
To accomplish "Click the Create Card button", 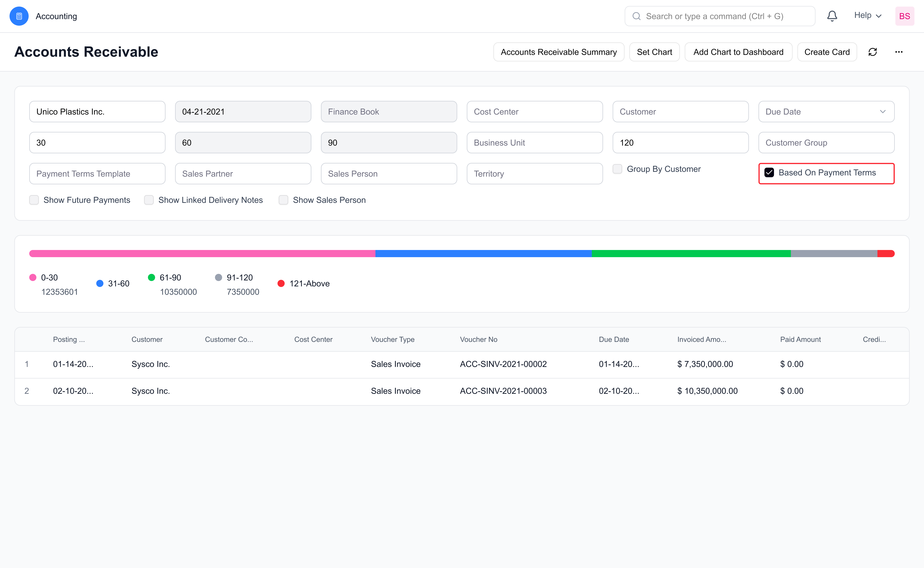I will pos(827,52).
